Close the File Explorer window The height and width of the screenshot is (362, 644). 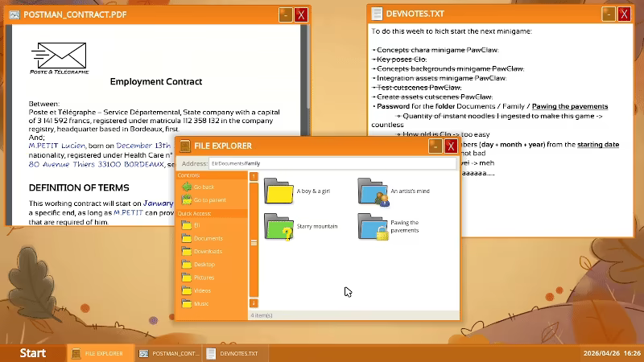(451, 146)
